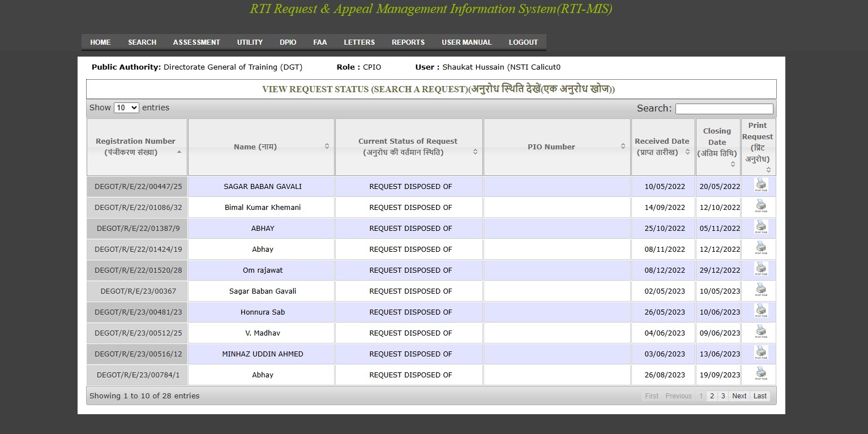The height and width of the screenshot is (434, 868).
Task: Click the name Honnura Sab
Action: [263, 312]
